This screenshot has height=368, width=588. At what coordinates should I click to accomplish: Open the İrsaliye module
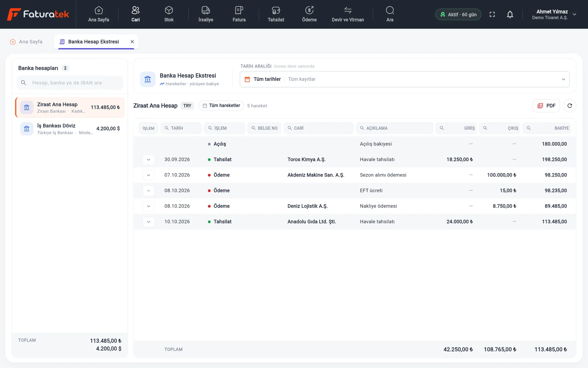click(x=206, y=14)
